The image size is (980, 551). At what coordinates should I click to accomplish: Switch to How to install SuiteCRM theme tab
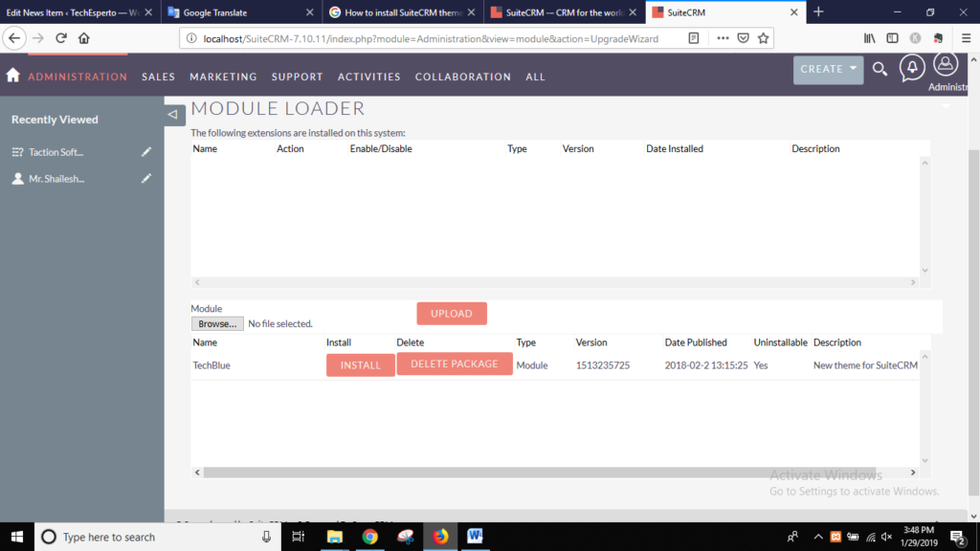[403, 12]
